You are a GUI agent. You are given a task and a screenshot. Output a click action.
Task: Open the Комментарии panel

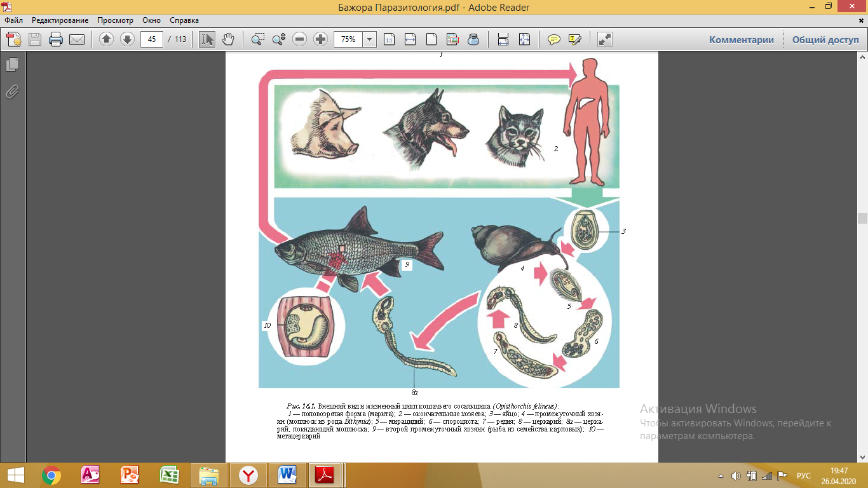click(742, 39)
